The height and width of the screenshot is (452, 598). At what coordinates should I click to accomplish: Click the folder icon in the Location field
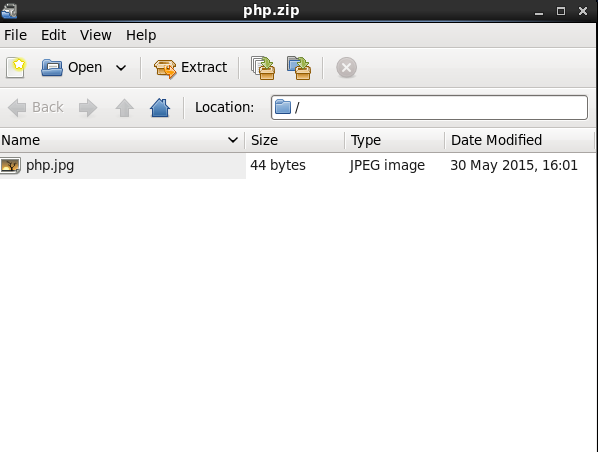(283, 107)
